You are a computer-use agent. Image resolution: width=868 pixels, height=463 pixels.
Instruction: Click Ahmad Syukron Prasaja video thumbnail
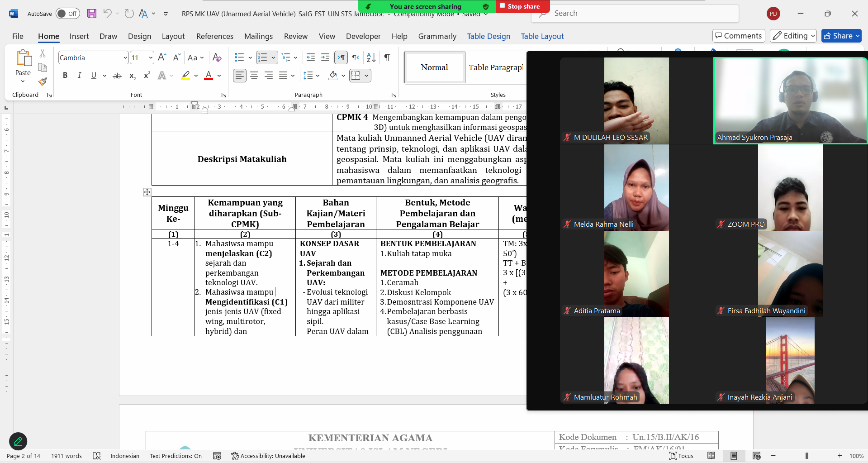pyautogui.click(x=790, y=100)
